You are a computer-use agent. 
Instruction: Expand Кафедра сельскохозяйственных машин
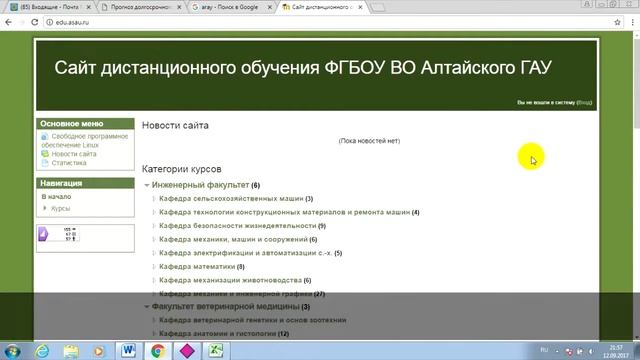click(154, 199)
